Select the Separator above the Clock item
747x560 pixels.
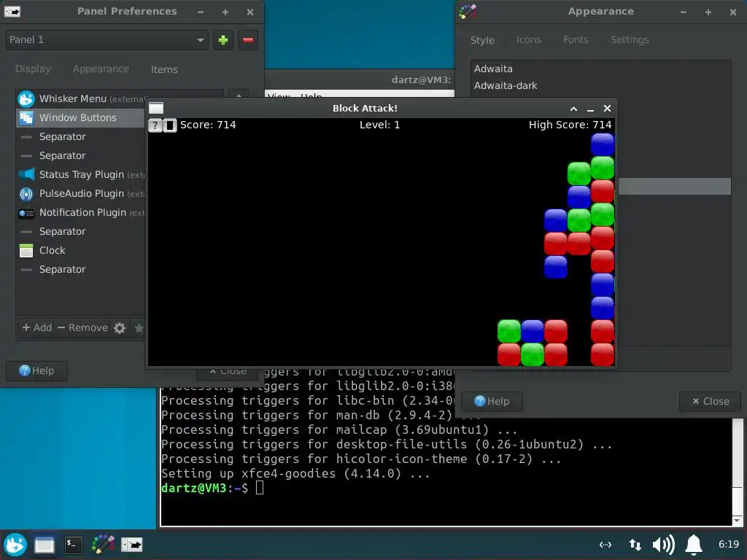81,231
